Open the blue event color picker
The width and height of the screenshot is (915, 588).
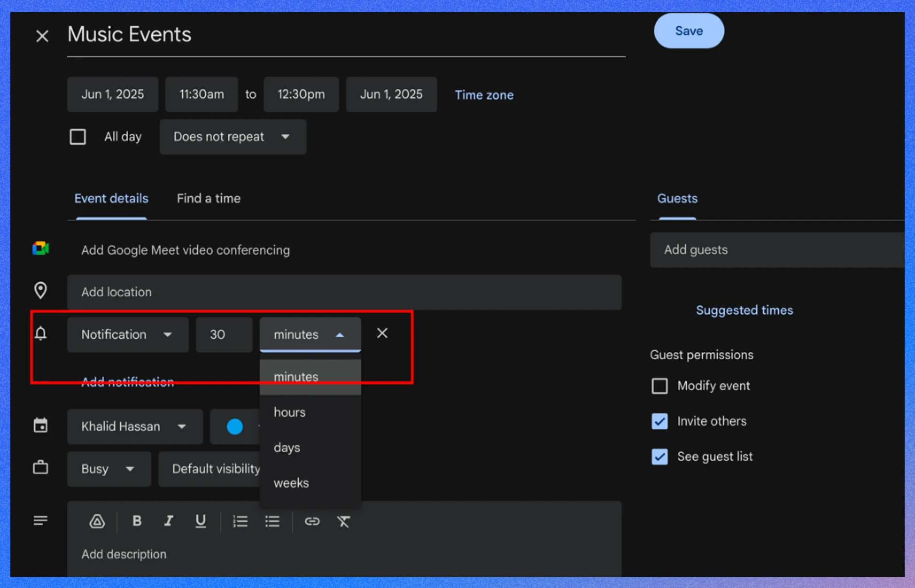(x=235, y=426)
